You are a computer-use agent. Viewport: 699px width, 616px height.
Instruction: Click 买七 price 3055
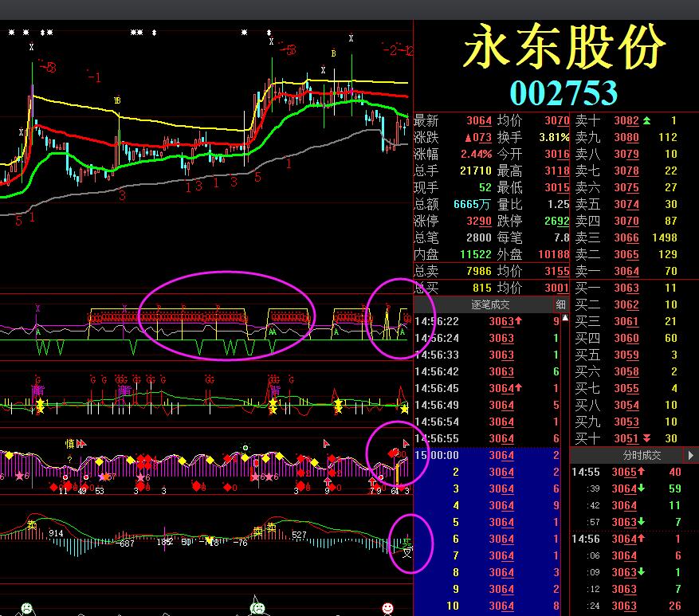(626, 388)
